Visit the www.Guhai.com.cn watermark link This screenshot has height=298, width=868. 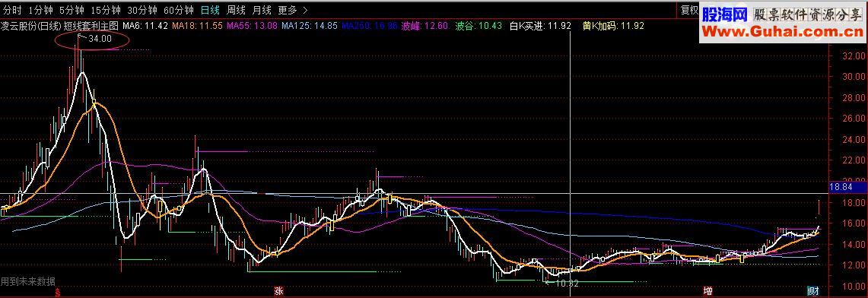783,31
